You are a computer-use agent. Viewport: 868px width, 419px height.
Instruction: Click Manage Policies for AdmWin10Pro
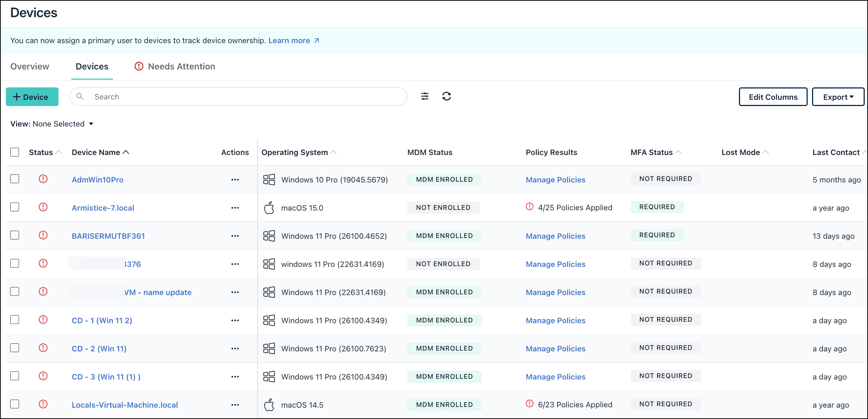[x=555, y=180]
